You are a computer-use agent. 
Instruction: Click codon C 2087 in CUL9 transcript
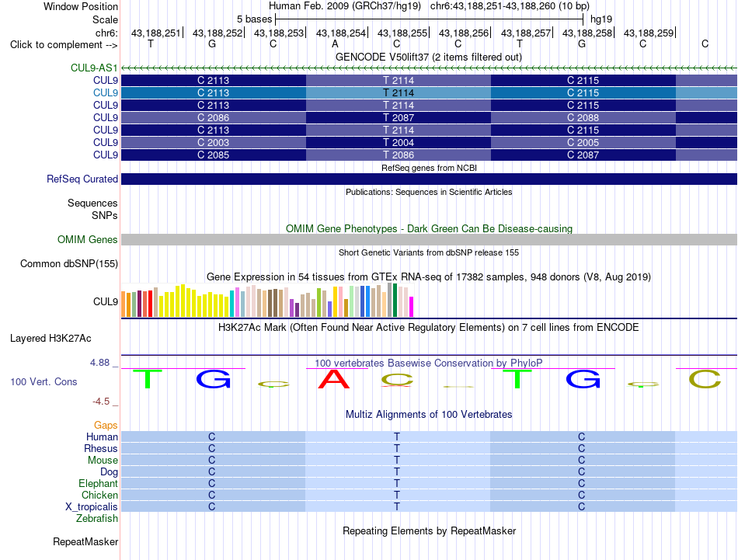tap(583, 155)
